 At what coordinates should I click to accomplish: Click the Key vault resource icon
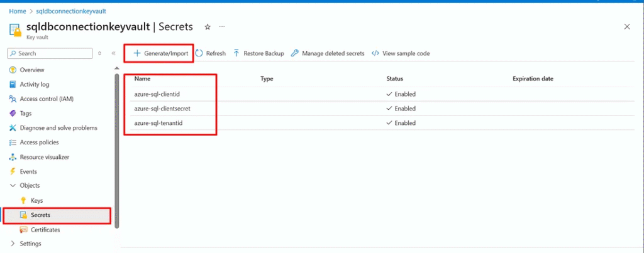(x=15, y=31)
